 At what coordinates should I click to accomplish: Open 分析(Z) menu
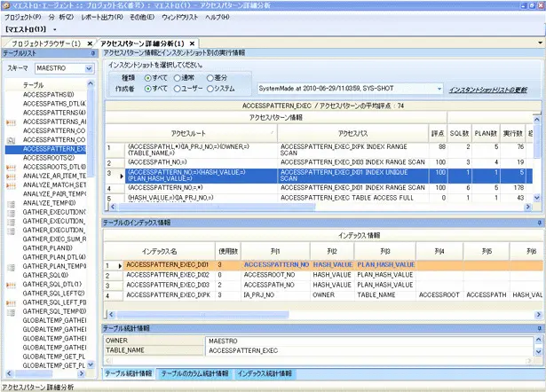(61, 17)
